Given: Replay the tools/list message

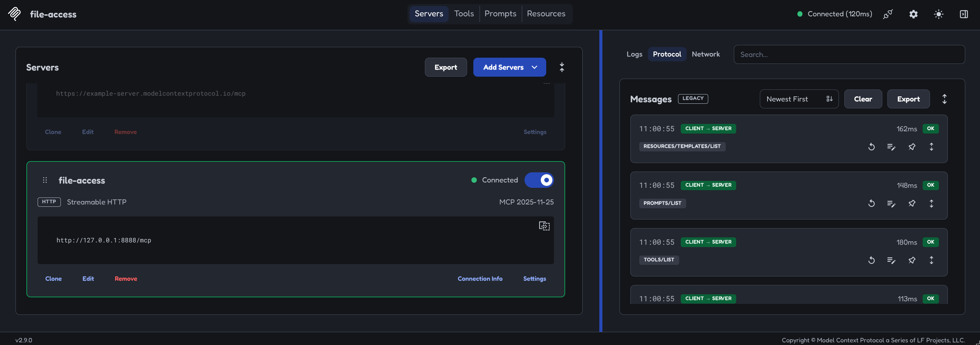Looking at the screenshot, I should pyautogui.click(x=871, y=260).
